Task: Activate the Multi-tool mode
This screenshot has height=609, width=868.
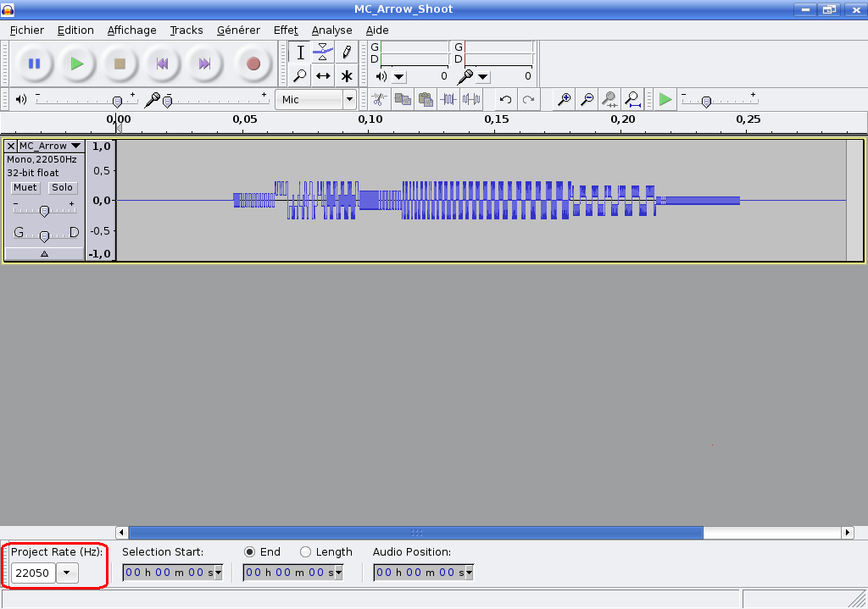Action: [x=347, y=75]
